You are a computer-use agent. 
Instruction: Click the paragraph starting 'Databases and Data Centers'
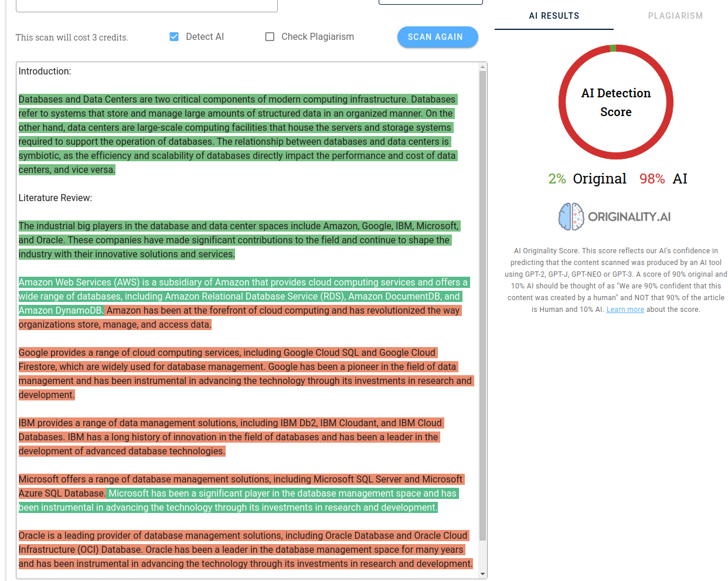(237, 135)
